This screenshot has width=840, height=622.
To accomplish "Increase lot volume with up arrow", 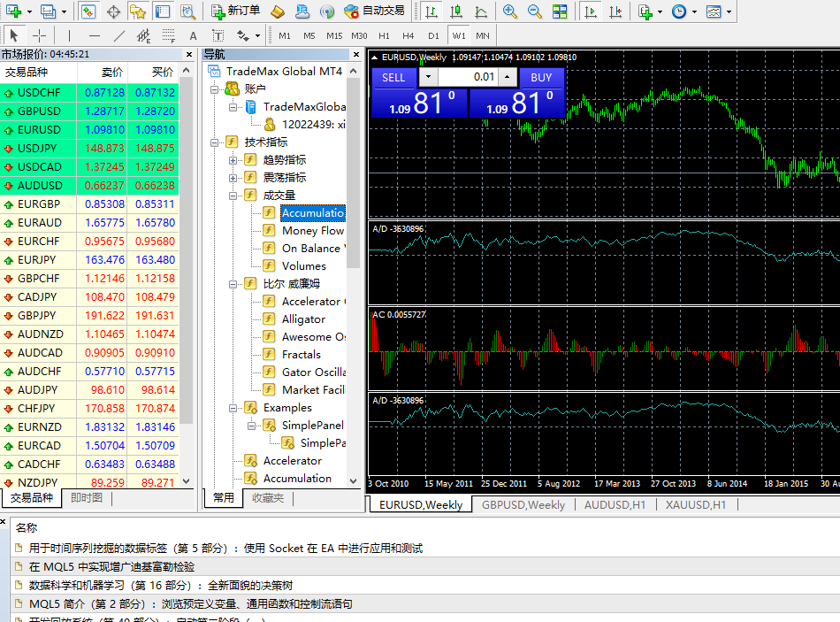I will coord(507,77).
